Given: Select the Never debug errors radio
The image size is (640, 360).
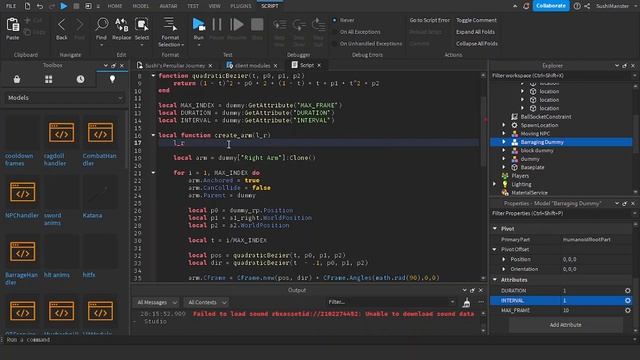Looking at the screenshot, I should (334, 20).
